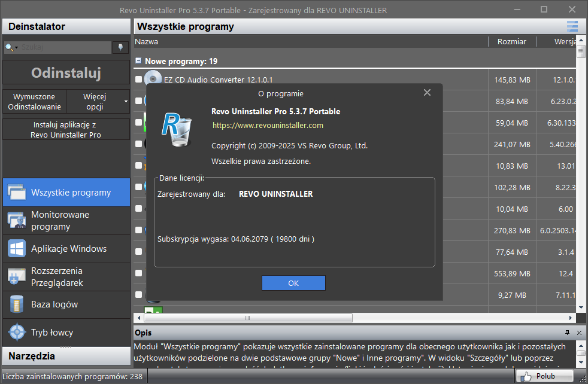Click the 553,89 MB size cell
Image resolution: width=588 pixels, height=384 pixels.
tap(512, 273)
